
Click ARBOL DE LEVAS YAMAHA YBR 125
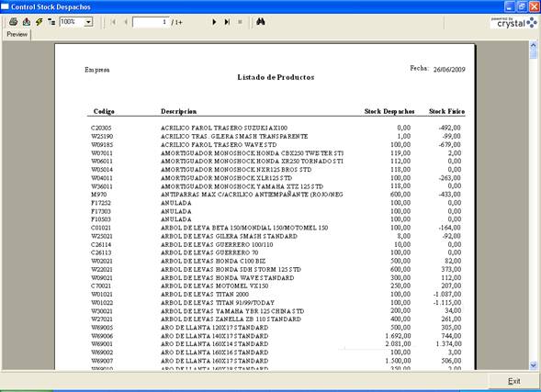coord(232,311)
